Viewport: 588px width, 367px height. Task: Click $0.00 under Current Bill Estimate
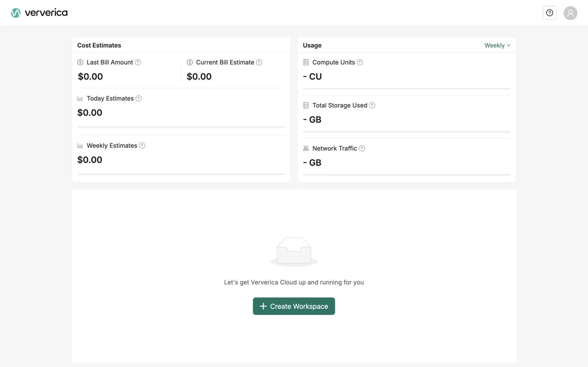(x=199, y=77)
